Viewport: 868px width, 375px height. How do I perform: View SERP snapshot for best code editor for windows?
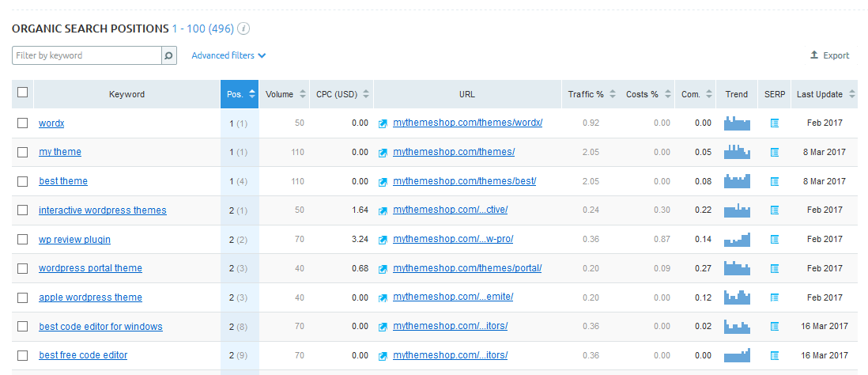click(x=775, y=326)
